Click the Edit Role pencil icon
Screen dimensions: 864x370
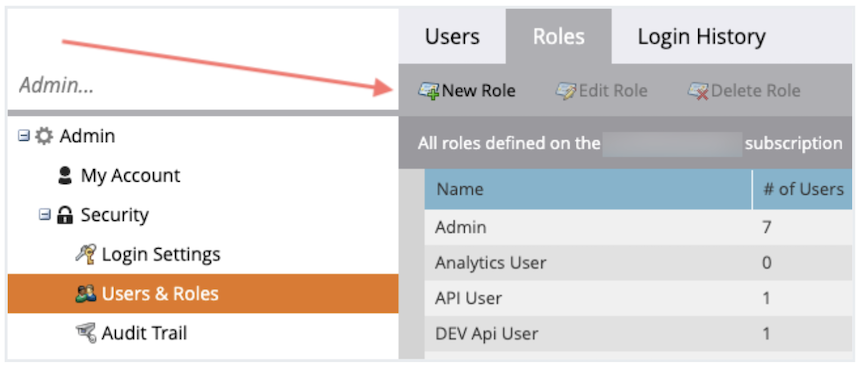coord(565,91)
